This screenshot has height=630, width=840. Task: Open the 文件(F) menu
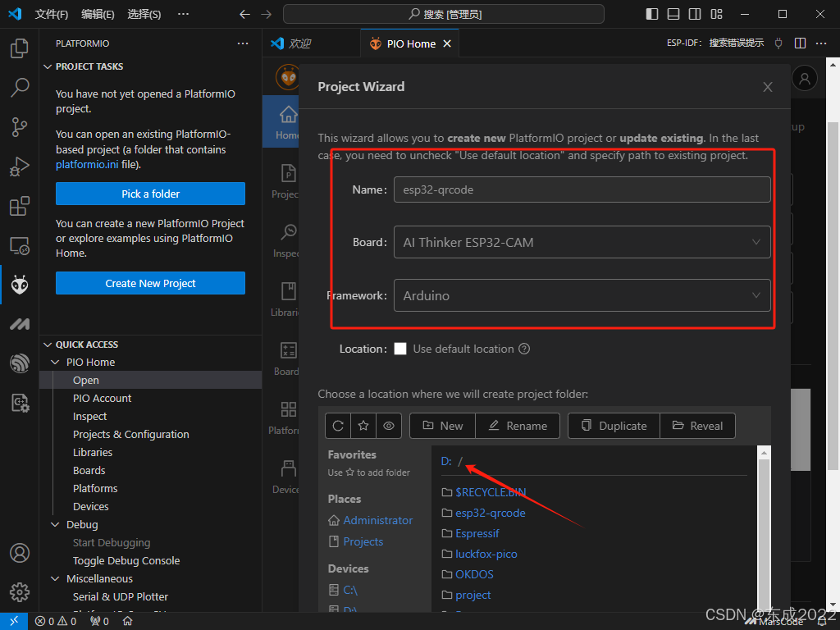click(52, 14)
